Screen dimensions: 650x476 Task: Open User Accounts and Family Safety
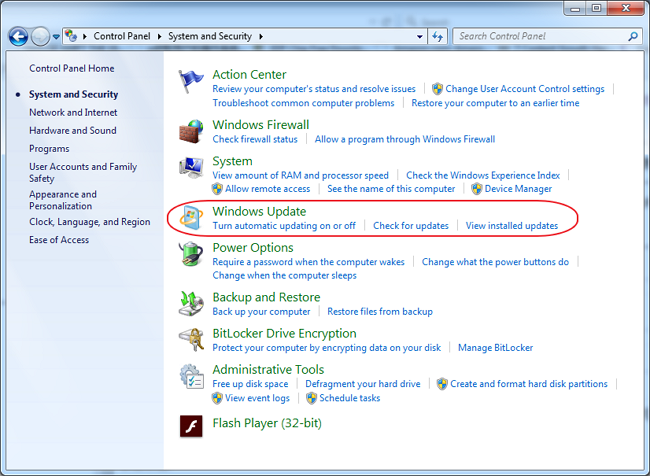(x=83, y=172)
